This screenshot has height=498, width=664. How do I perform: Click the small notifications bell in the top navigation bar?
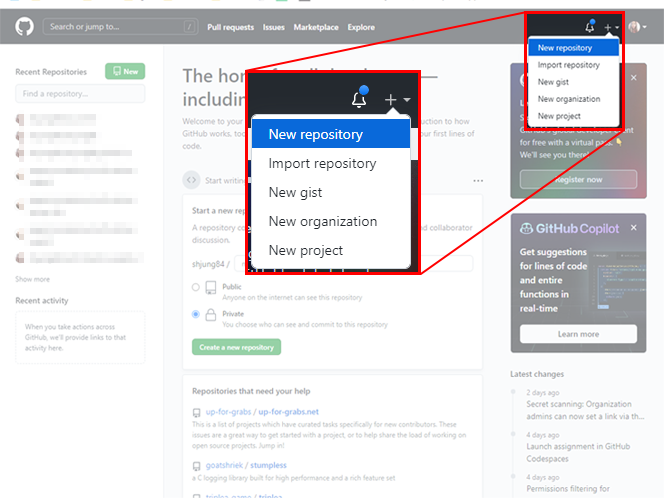click(589, 27)
